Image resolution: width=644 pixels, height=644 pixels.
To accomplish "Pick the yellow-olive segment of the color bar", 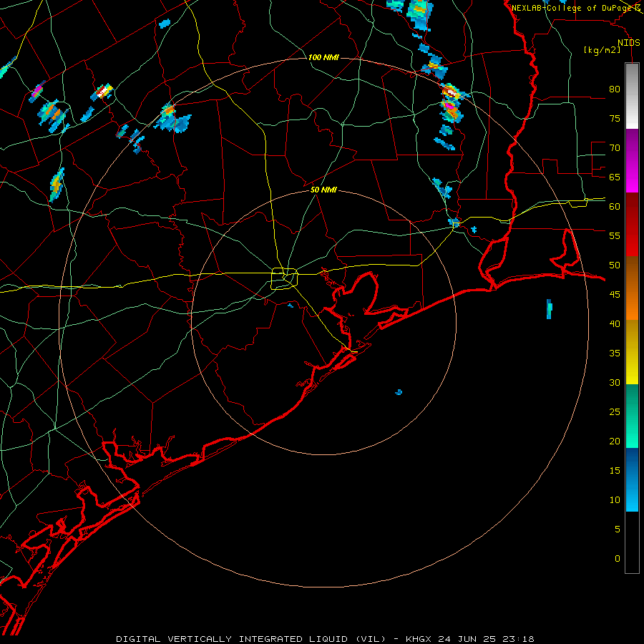I will click(632, 352).
